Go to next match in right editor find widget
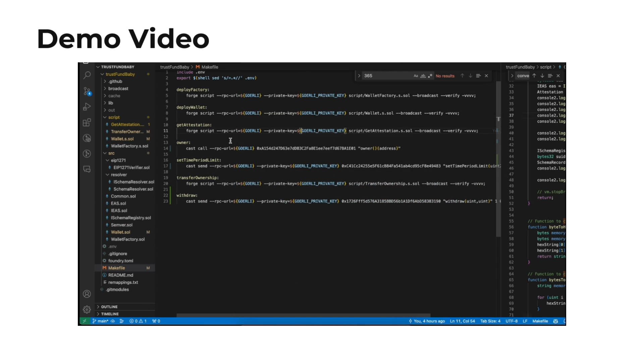Image resolution: width=644 pixels, height=362 pixels. click(542, 76)
